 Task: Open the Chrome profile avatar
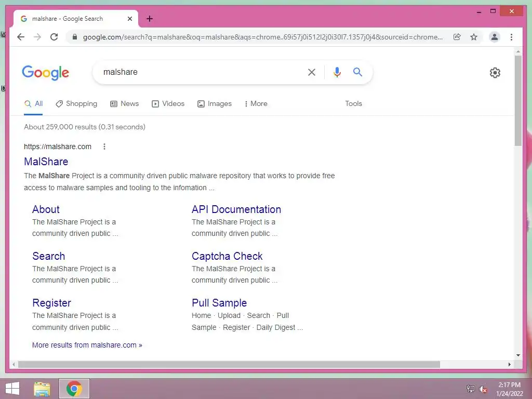tap(495, 37)
